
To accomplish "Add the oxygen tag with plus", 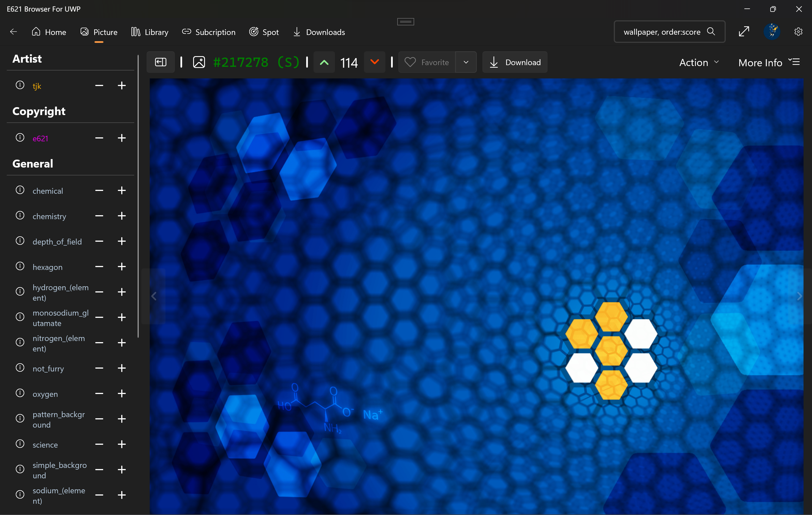I will [122, 394].
